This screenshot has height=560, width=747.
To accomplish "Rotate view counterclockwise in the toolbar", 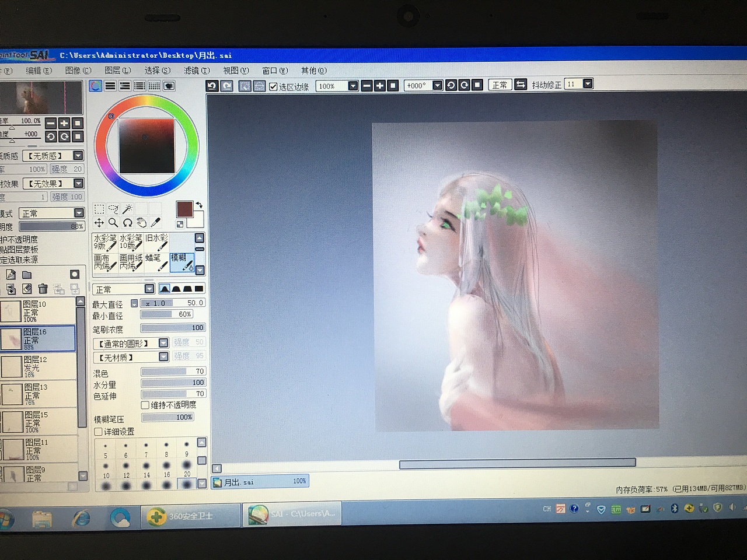I will click(x=451, y=85).
